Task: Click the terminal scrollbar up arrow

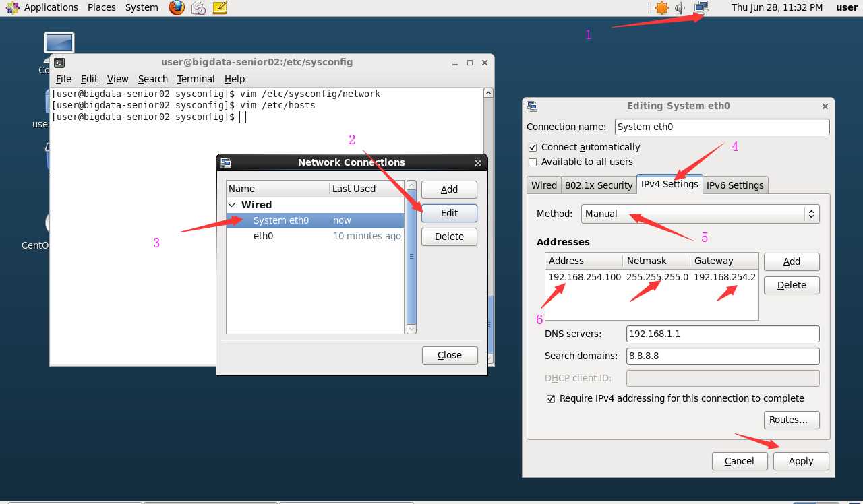Action: [x=489, y=93]
